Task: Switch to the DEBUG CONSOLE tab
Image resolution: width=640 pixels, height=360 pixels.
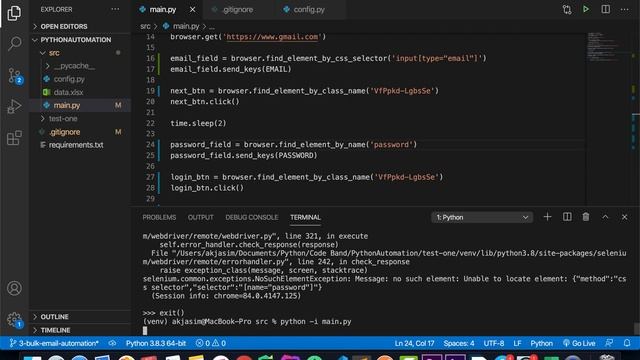Action: pyautogui.click(x=251, y=217)
